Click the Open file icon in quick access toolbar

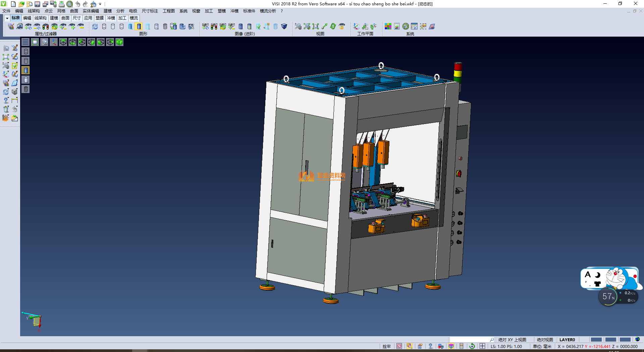click(x=21, y=4)
